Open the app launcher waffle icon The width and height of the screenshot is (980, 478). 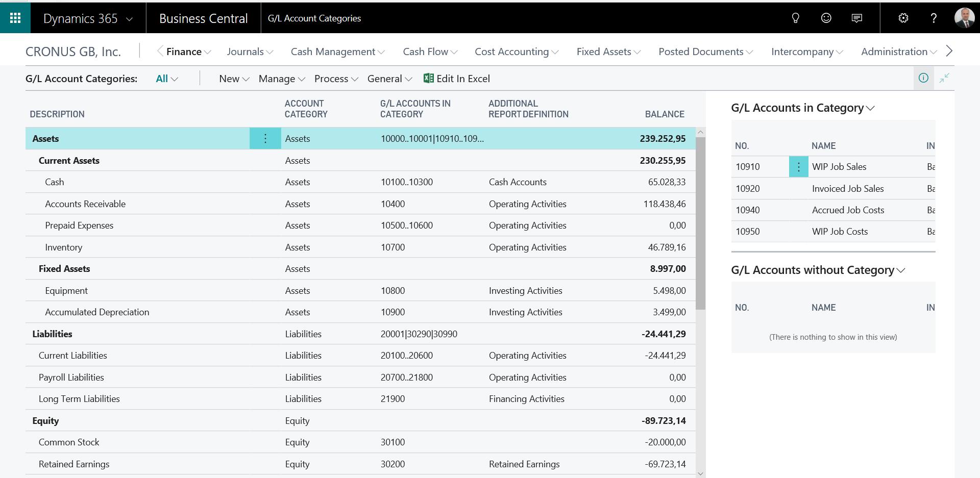pyautogui.click(x=15, y=18)
